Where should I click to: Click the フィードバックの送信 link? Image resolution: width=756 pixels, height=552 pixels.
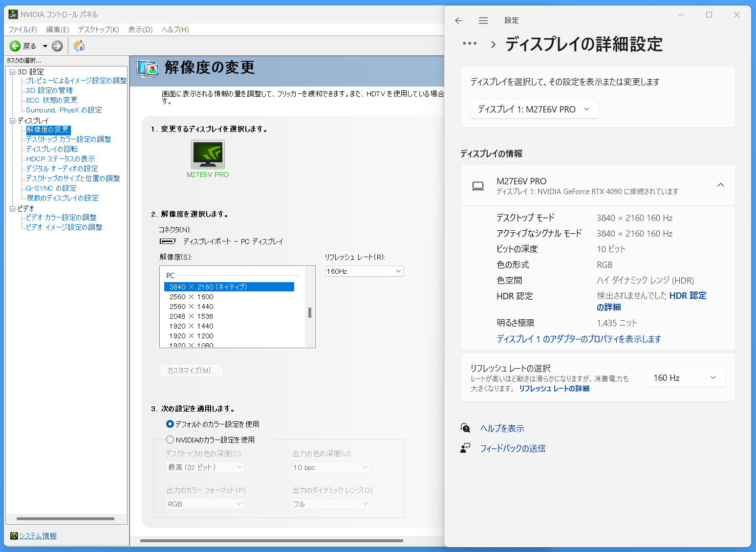[x=513, y=448]
